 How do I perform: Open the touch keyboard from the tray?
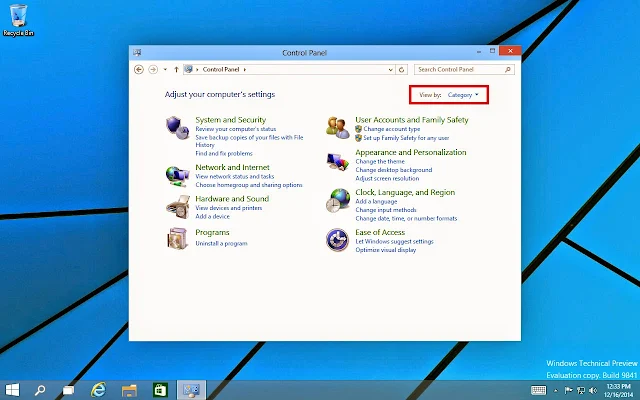tap(538, 391)
